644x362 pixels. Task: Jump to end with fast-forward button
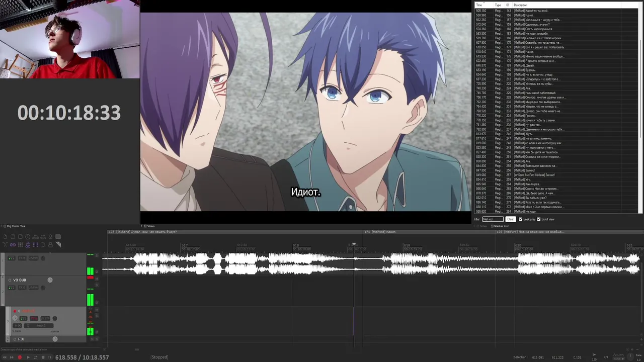(x=12, y=357)
